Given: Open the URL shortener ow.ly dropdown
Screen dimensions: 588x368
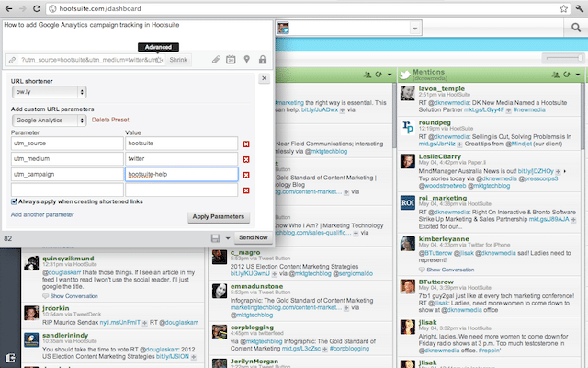Looking at the screenshot, I should pyautogui.click(x=49, y=92).
